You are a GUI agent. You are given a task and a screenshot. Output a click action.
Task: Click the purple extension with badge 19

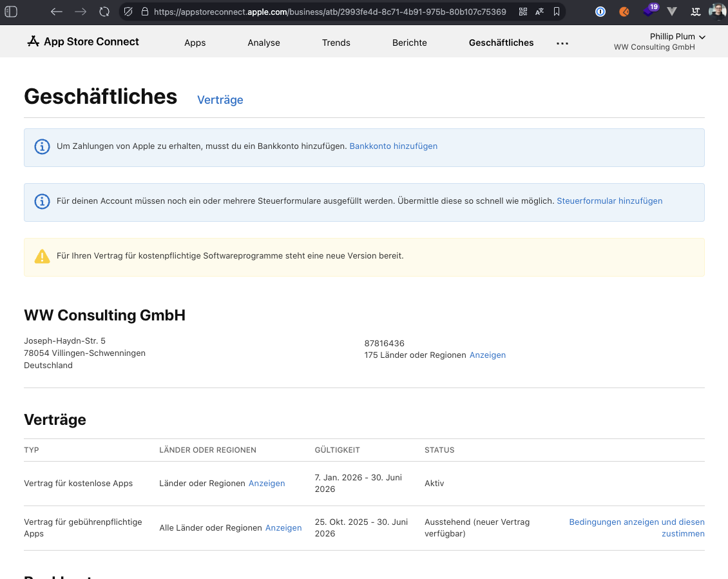coord(649,12)
